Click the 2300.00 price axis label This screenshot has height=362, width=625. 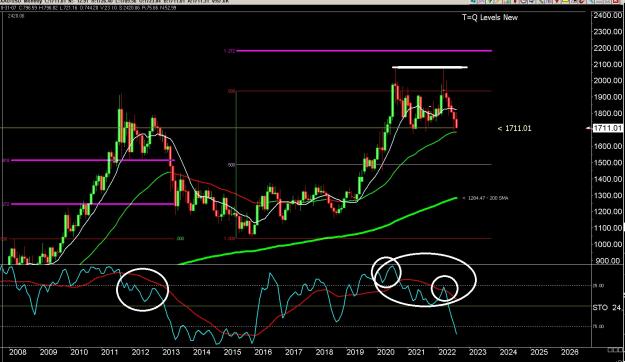pyautogui.click(x=607, y=31)
